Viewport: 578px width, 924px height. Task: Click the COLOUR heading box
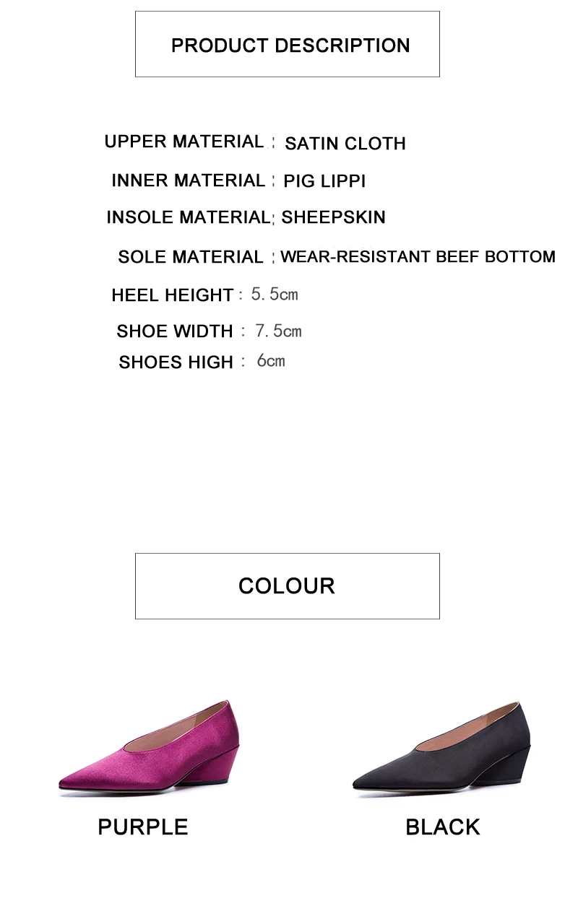coord(288,586)
